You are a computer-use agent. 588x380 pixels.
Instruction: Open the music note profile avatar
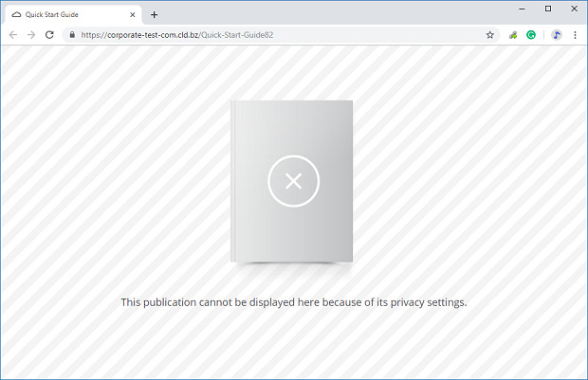pyautogui.click(x=557, y=35)
